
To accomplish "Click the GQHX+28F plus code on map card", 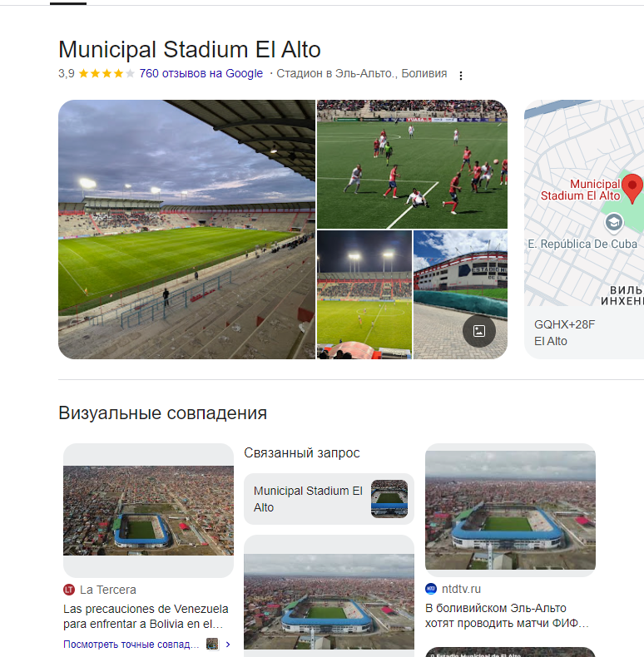I will [564, 324].
